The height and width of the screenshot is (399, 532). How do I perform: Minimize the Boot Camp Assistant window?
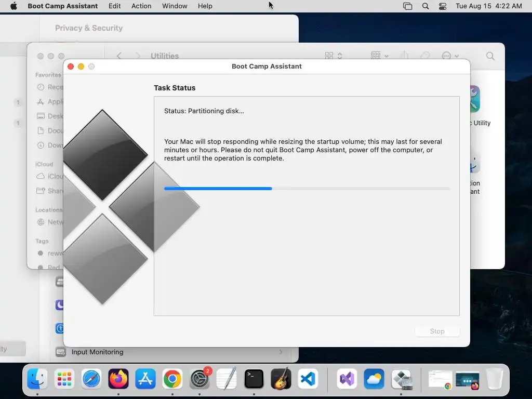coord(81,66)
